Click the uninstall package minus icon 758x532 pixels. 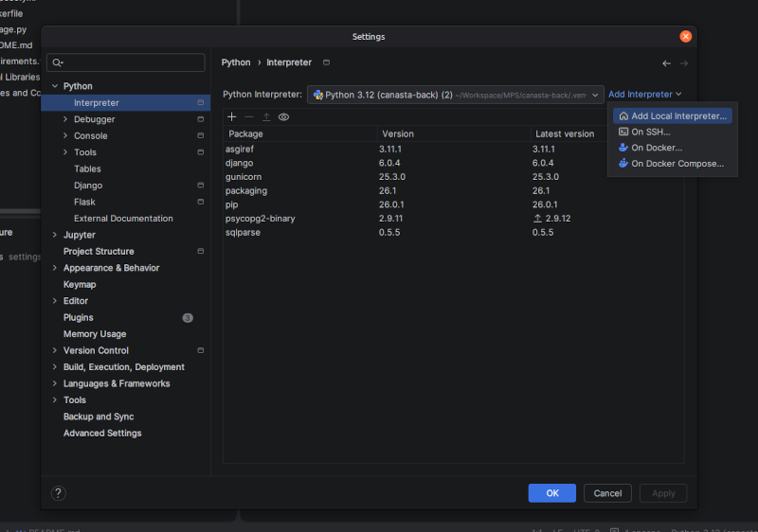(249, 117)
